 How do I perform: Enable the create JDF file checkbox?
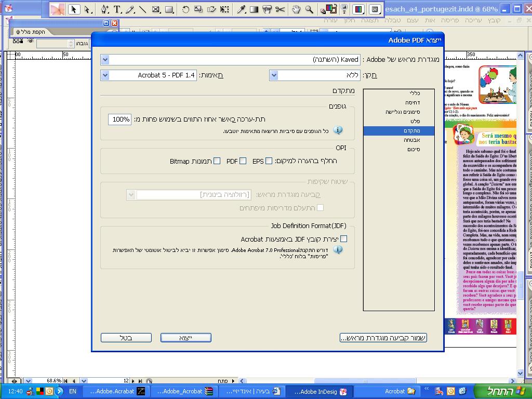[x=344, y=239]
